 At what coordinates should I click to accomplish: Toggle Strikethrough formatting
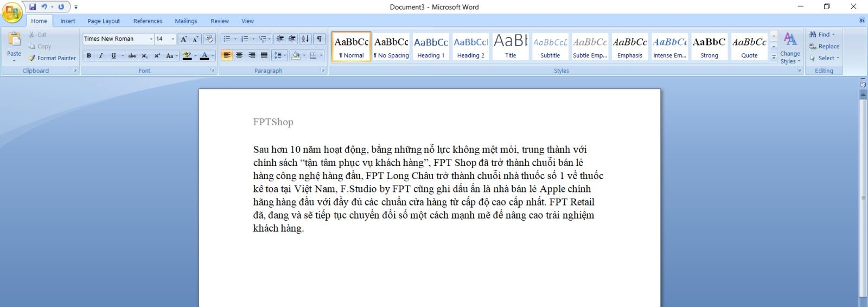pos(132,55)
